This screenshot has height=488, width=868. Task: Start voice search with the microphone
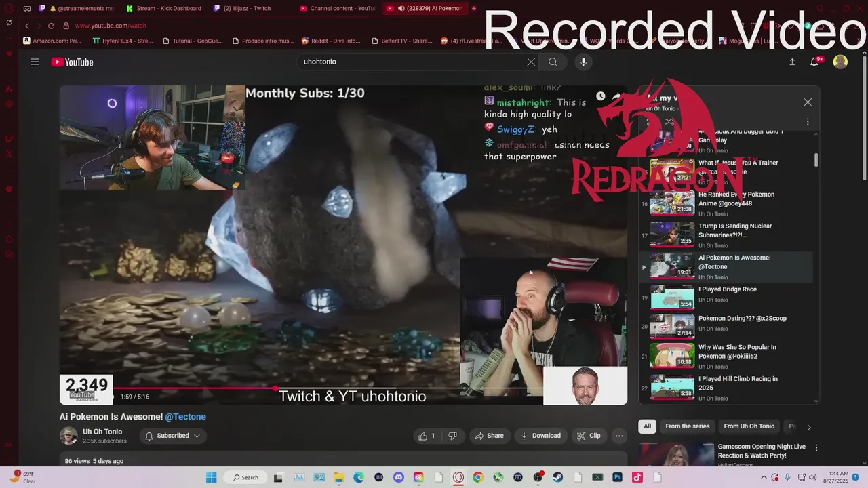[x=583, y=62]
